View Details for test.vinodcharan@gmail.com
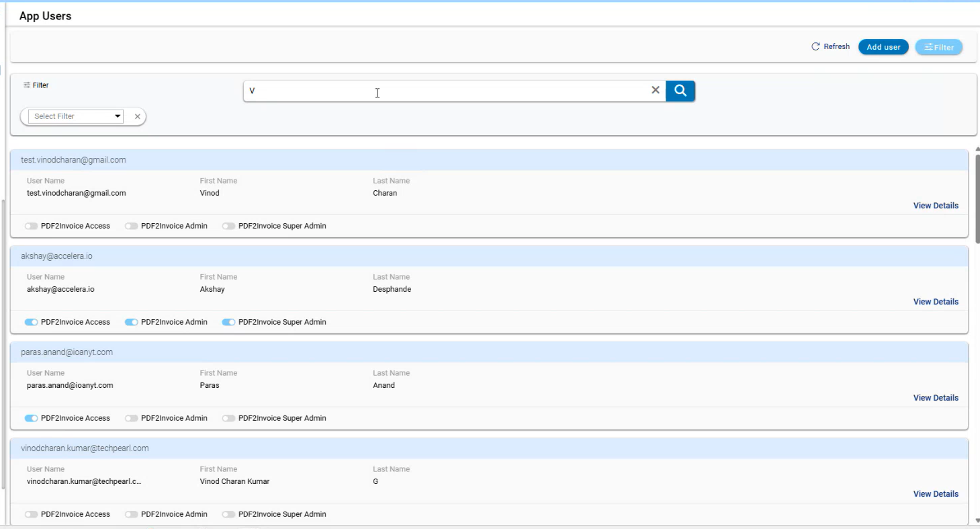The width and height of the screenshot is (980, 529). tap(935, 206)
